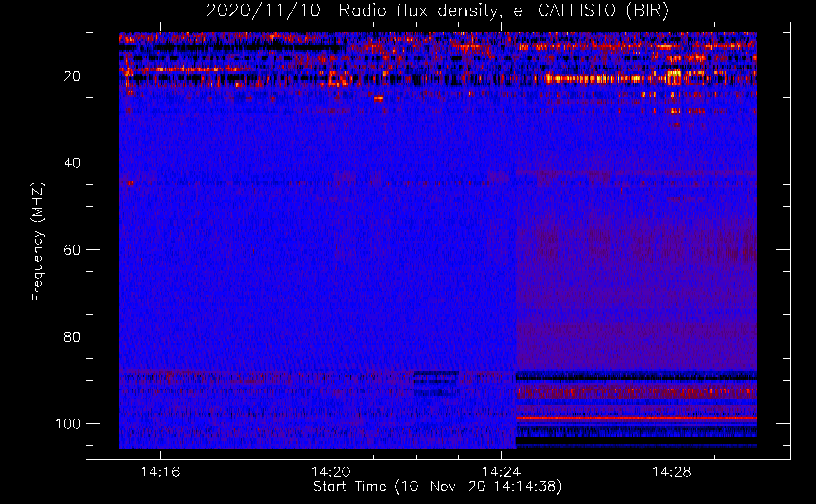The height and width of the screenshot is (504, 816).
Task: Click the dark striped patch near 90 MHz at 14:22
Action: [435, 383]
